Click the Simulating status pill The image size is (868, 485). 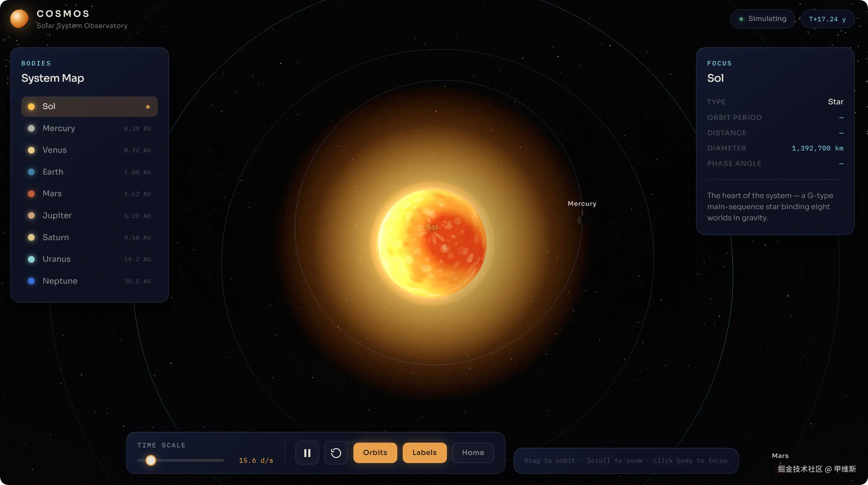coord(762,19)
